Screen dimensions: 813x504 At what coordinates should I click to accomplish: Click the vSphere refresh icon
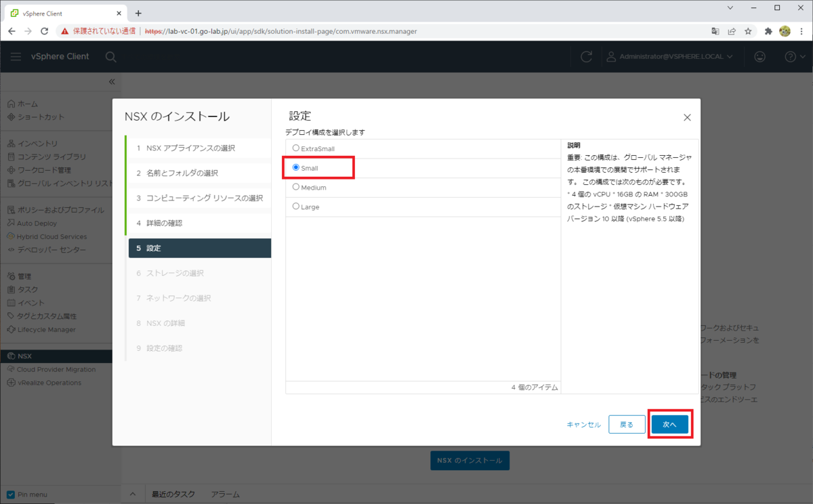(x=587, y=57)
